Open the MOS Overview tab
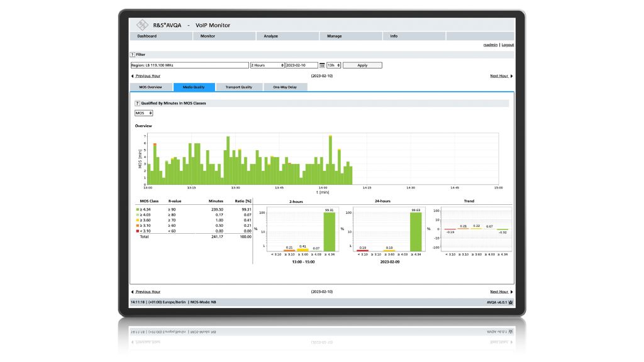This screenshot has height=362, width=644. 150,87
